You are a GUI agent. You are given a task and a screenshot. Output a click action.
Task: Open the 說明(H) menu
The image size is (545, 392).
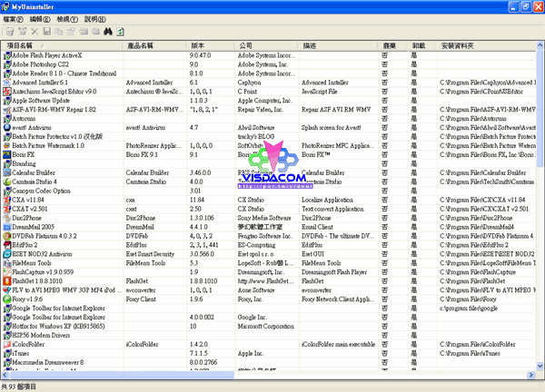point(98,19)
